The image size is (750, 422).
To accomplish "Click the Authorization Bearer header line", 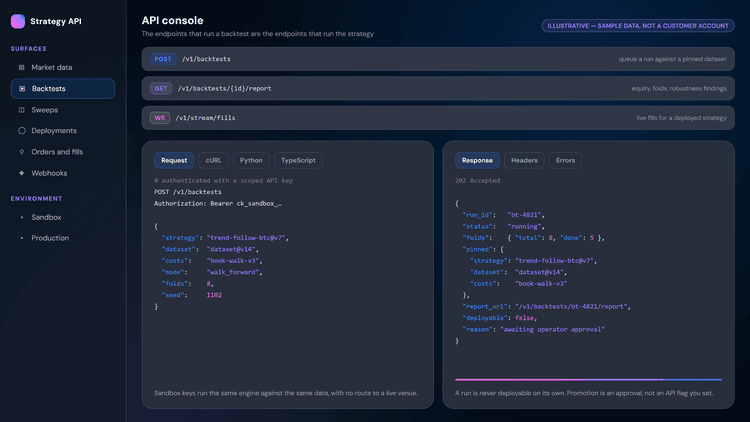I will click(x=218, y=203).
